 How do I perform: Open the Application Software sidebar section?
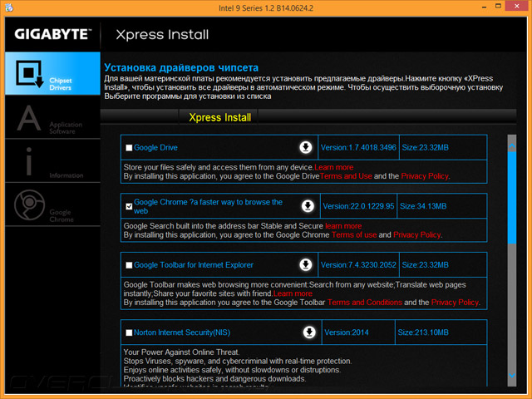tap(52, 117)
